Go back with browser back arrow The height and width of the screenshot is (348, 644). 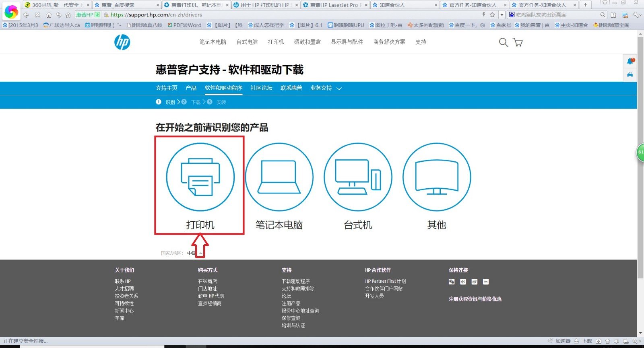pos(26,15)
